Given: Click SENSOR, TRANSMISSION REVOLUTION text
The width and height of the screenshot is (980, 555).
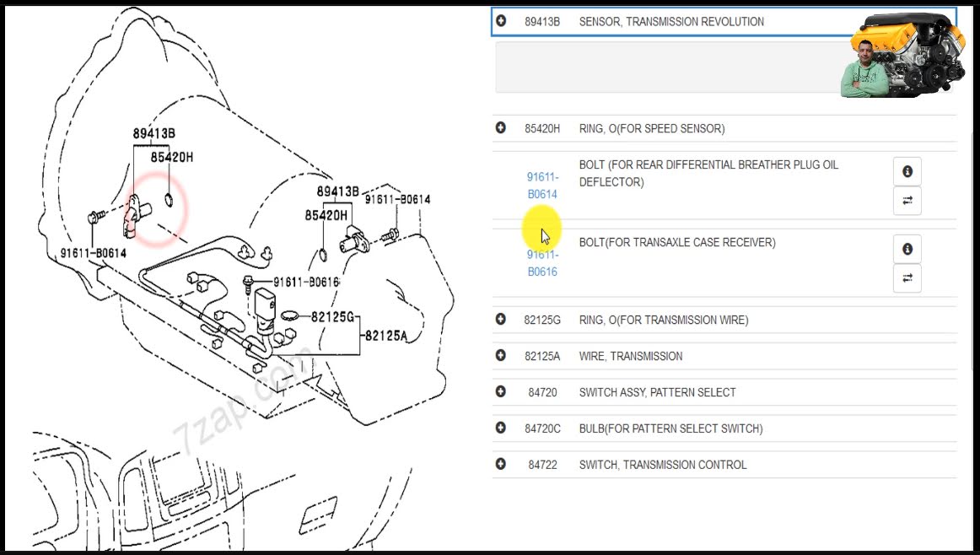Looking at the screenshot, I should (x=671, y=21).
